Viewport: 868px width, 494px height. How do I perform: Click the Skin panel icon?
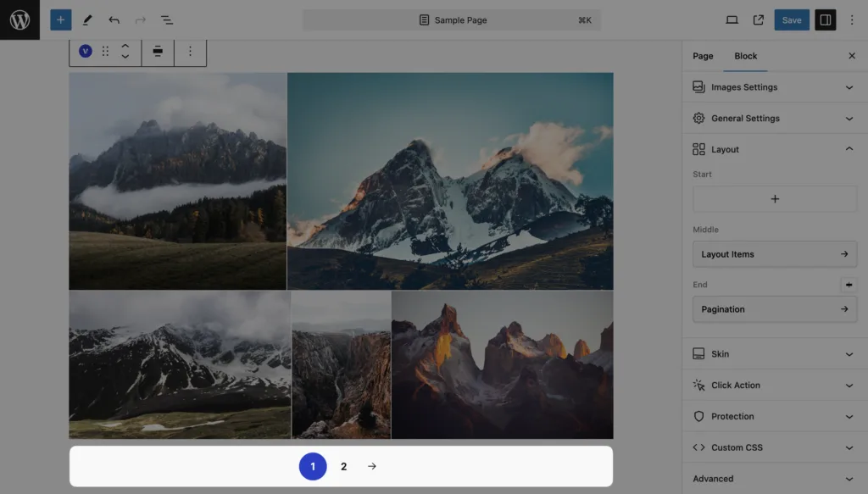[x=698, y=354]
